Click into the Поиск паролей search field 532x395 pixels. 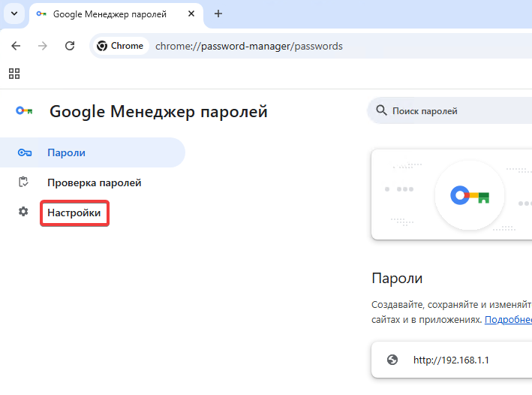[x=458, y=111]
